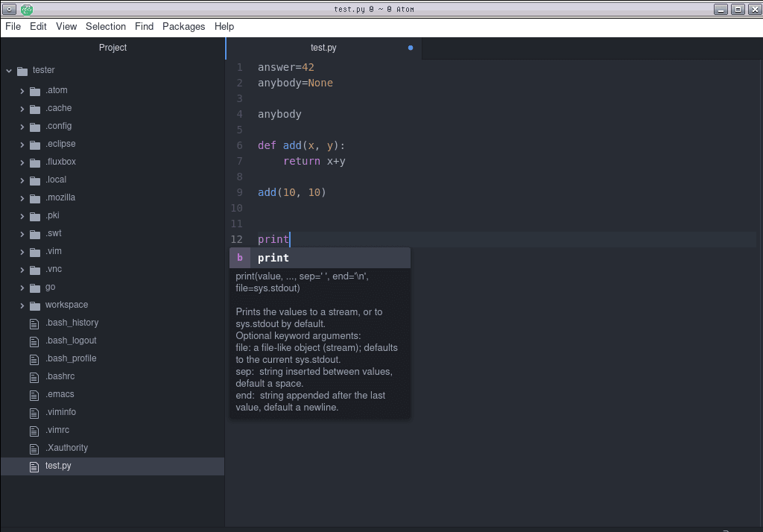Viewport: 763px width, 532px height.
Task: Click the file icon beside test.py
Action: point(33,466)
